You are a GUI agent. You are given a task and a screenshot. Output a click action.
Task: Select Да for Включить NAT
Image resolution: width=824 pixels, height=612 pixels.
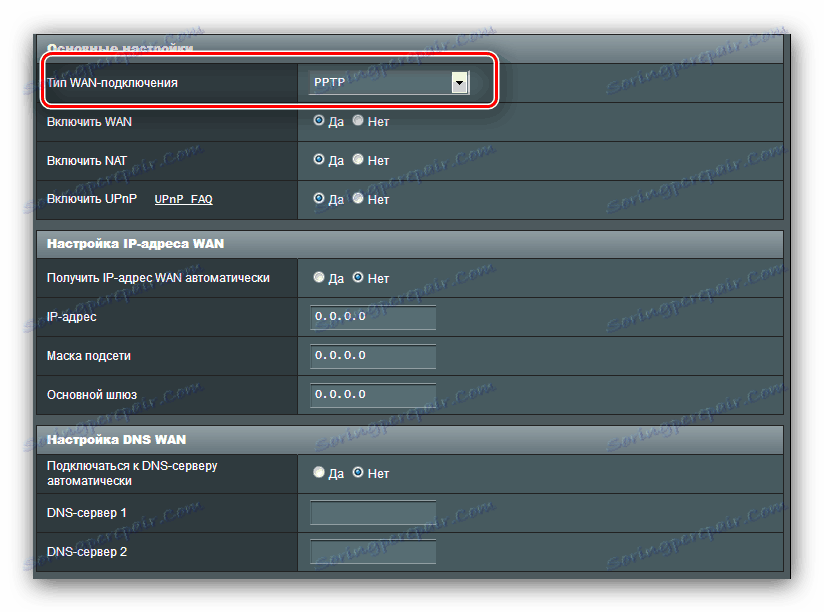[x=318, y=159]
